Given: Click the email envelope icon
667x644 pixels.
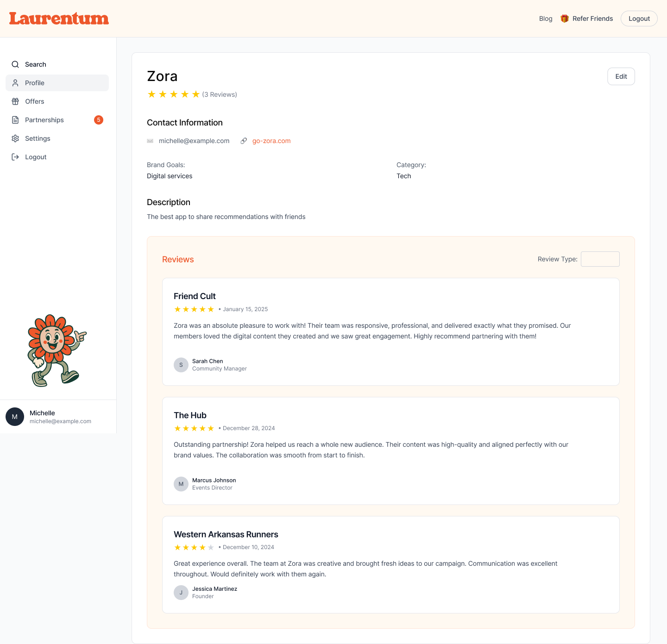Looking at the screenshot, I should [x=150, y=141].
